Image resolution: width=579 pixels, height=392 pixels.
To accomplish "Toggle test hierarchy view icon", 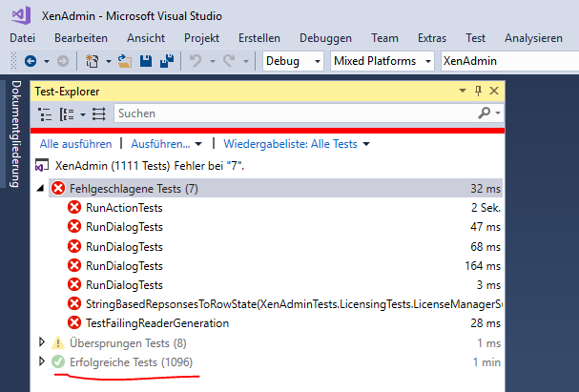I will click(45, 113).
